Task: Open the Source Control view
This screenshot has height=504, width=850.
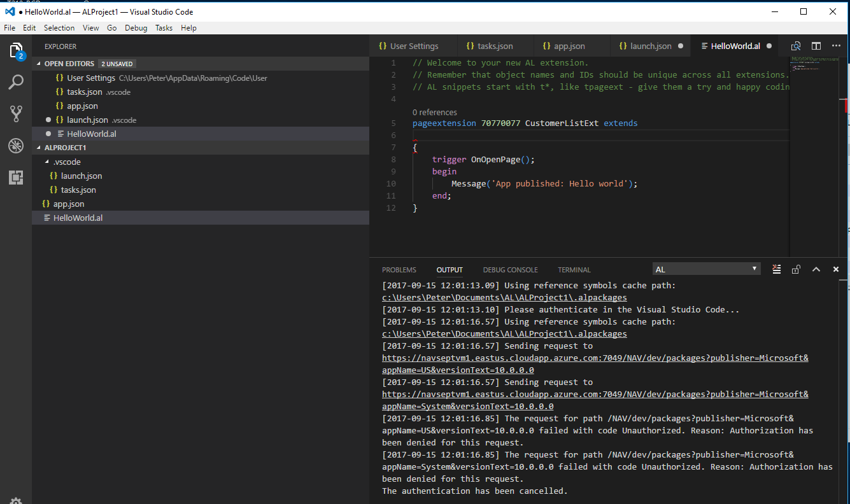Action: (x=16, y=113)
